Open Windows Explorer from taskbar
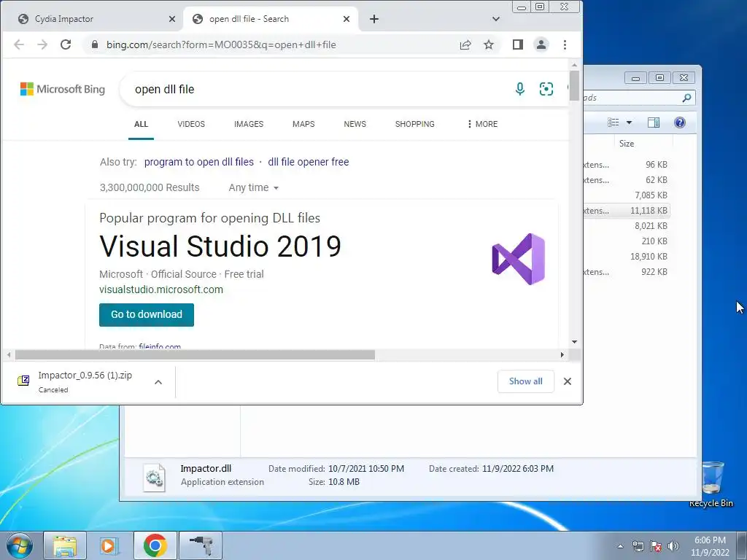Screen dimensions: 747x560 point(65,545)
